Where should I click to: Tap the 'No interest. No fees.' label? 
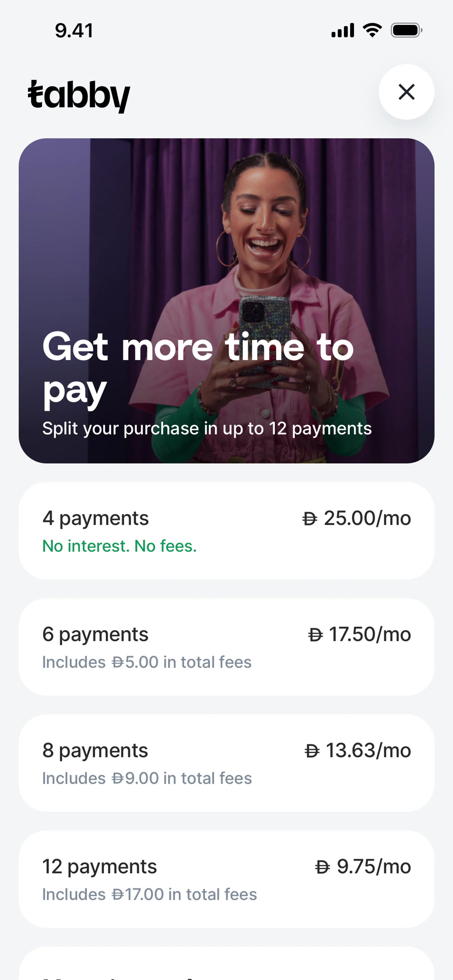[120, 546]
